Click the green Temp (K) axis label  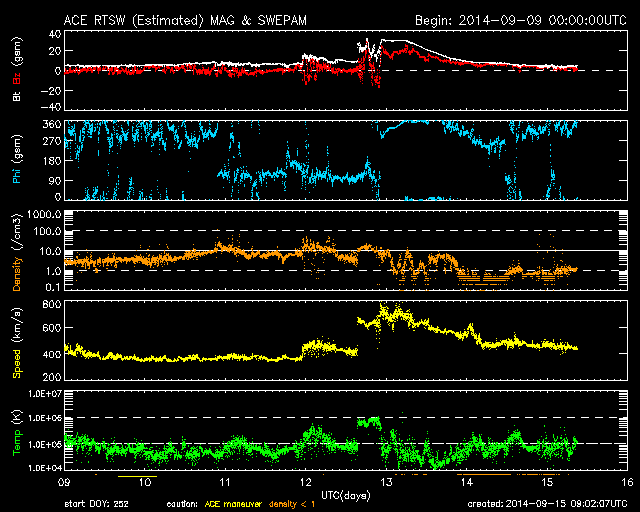tap(16, 430)
